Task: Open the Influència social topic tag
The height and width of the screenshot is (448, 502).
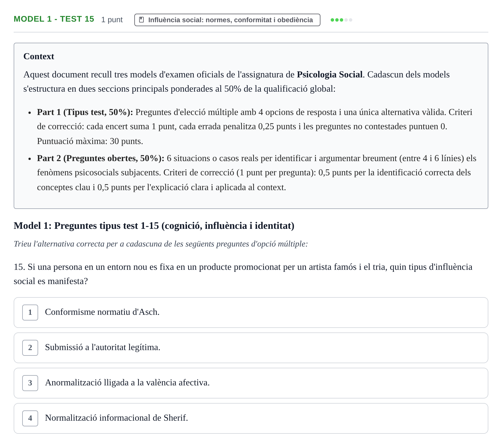Action: (227, 20)
